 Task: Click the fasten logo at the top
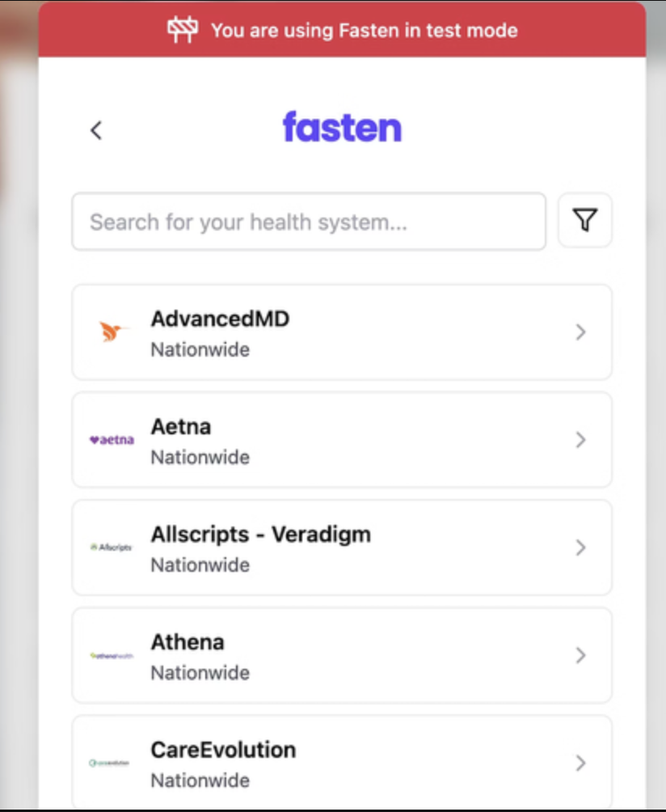click(x=341, y=128)
